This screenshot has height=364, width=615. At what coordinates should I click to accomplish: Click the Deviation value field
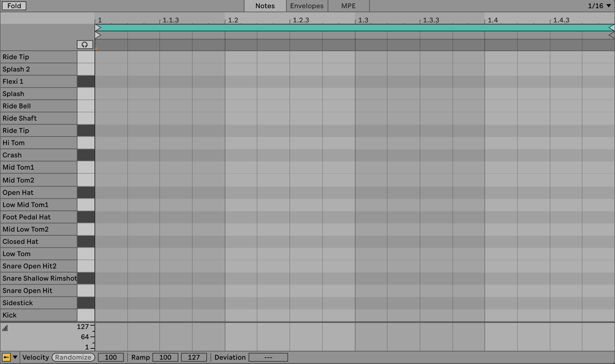coord(268,357)
